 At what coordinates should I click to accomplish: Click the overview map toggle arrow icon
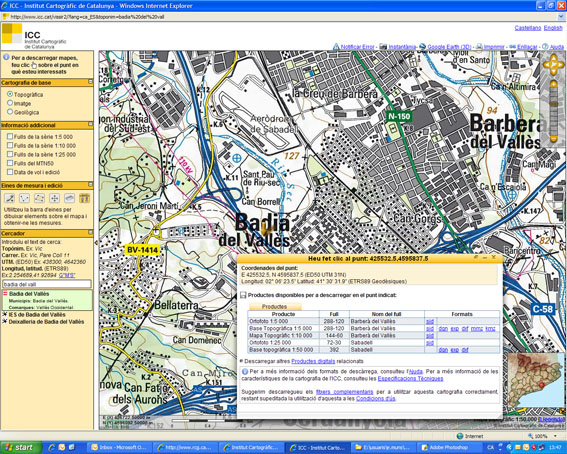pos(563,411)
